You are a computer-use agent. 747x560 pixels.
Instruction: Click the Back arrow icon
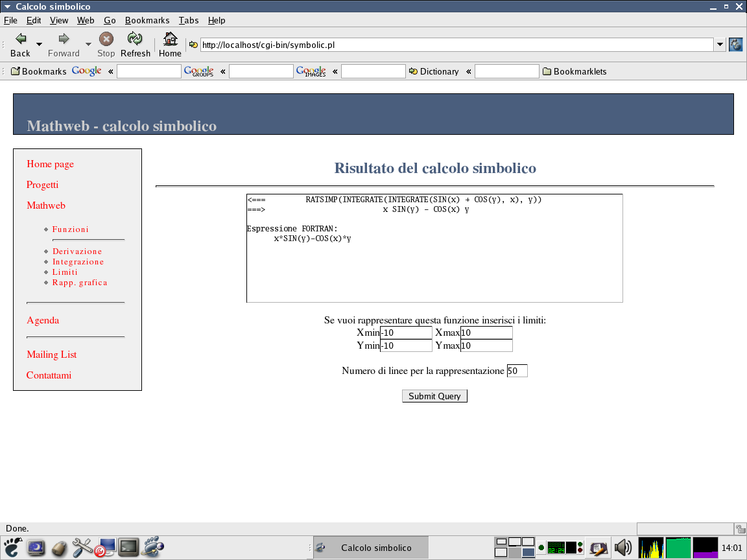(x=20, y=39)
